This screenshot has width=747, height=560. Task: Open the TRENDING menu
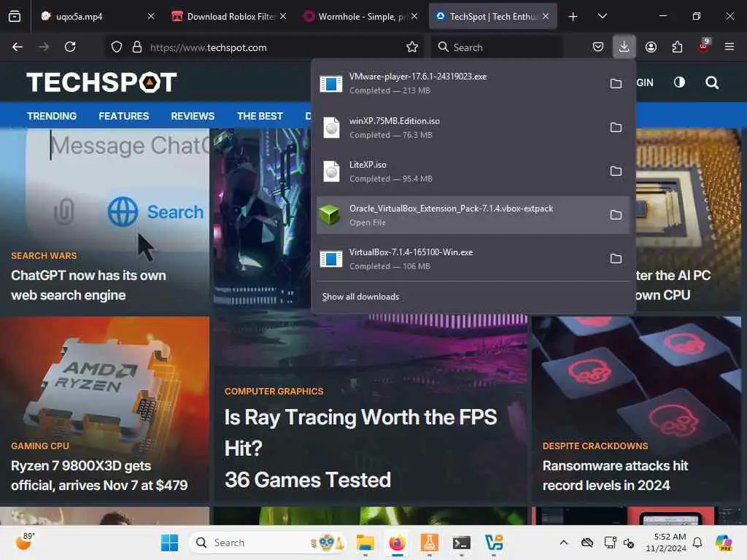click(52, 116)
